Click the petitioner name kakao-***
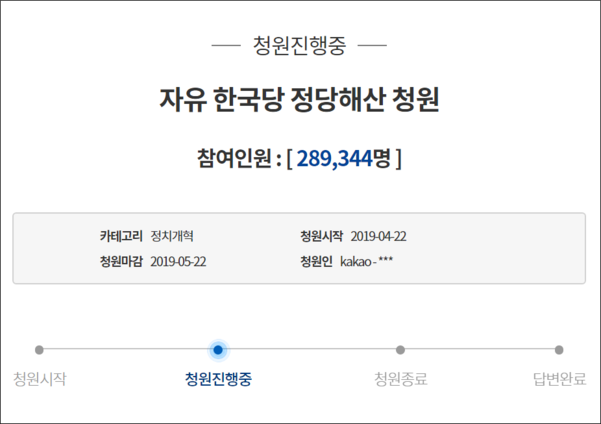 point(366,261)
